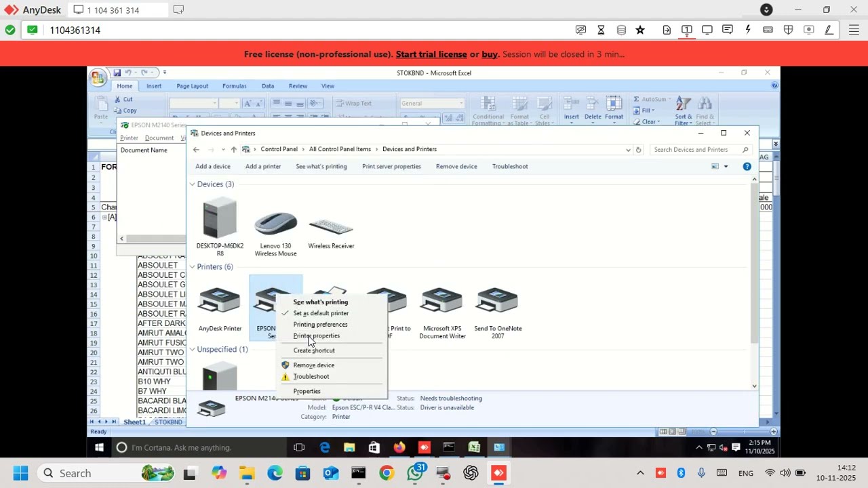Select the Lenovo 130 Wireless Mouse device

(x=275, y=232)
